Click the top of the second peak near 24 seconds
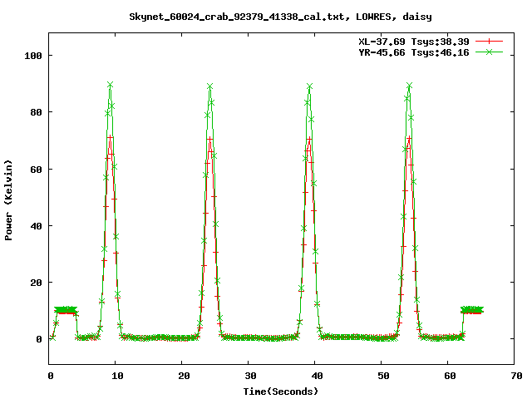Viewport: 532px width, 399px height. coord(210,86)
